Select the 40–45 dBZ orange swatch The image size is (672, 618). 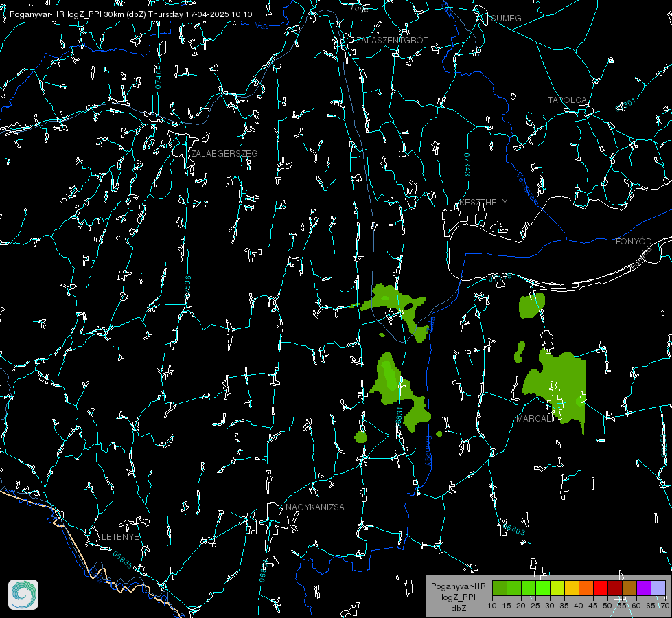(x=586, y=588)
